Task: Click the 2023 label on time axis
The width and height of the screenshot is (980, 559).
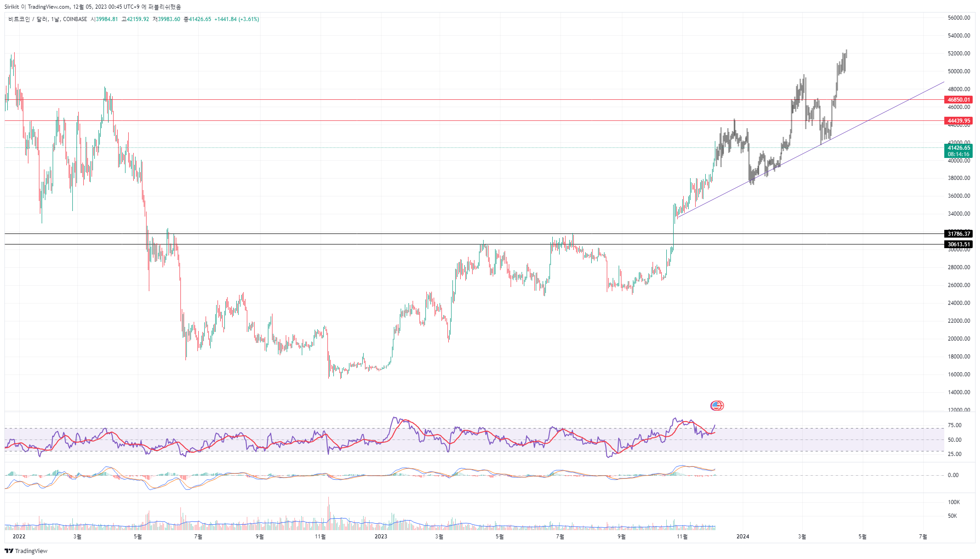Action: [x=381, y=537]
